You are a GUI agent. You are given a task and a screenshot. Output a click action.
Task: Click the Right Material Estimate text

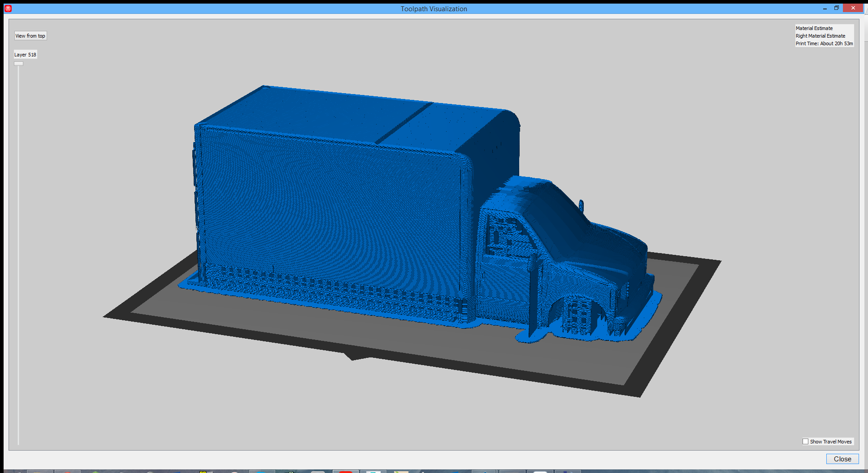coord(820,36)
